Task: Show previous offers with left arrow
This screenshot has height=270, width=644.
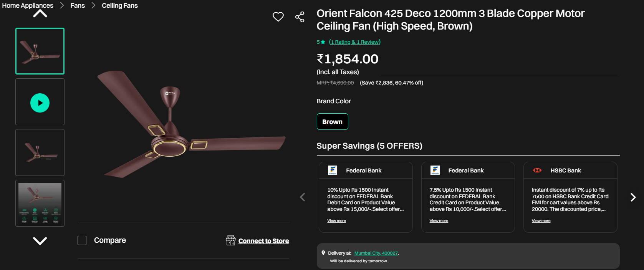Action: tap(303, 197)
